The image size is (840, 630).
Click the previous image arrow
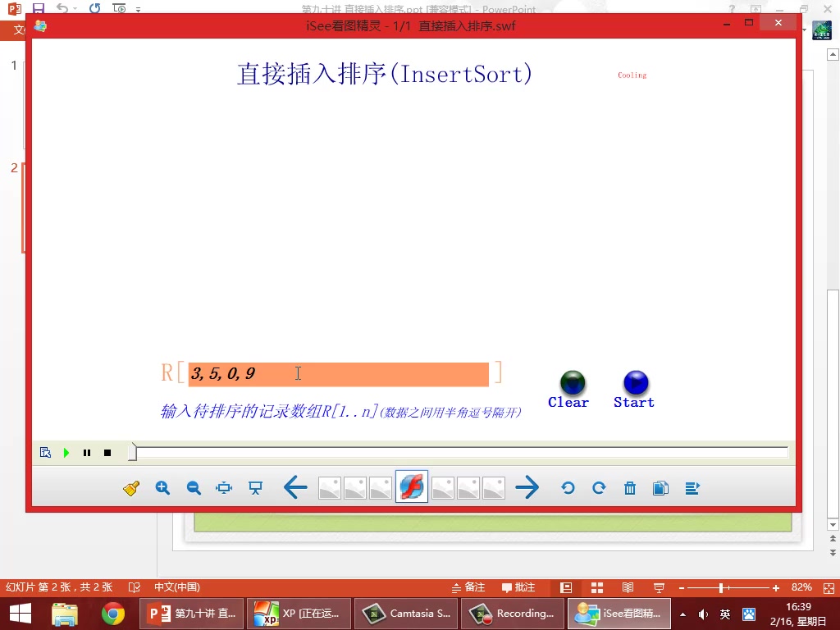tap(294, 487)
